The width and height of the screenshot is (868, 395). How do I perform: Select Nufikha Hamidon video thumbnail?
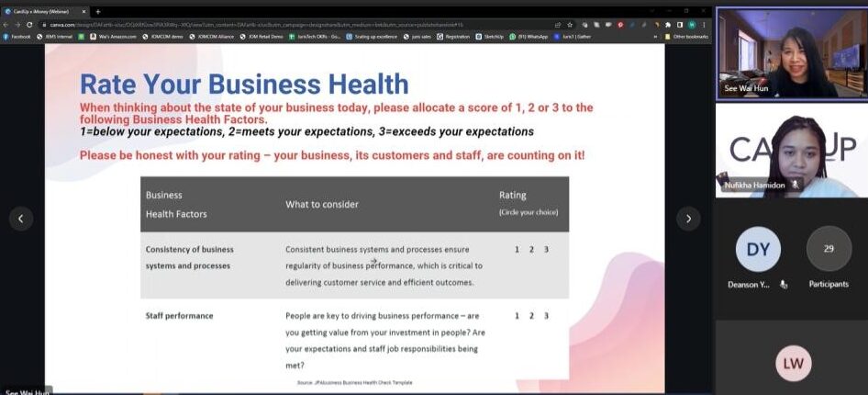pos(791,150)
